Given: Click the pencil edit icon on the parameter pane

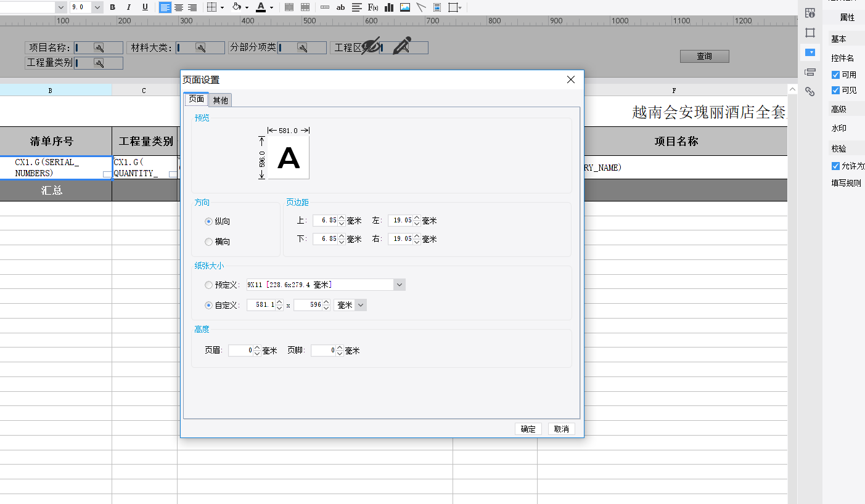Looking at the screenshot, I should [x=402, y=46].
